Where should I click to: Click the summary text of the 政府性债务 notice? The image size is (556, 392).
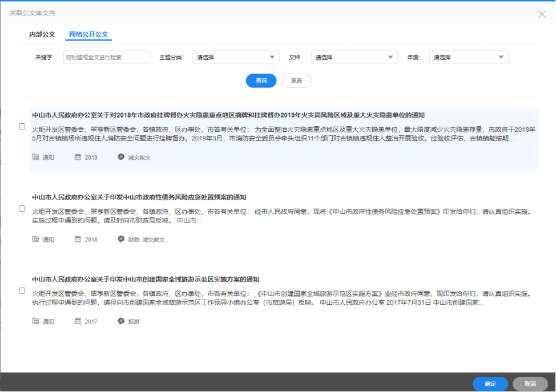(x=282, y=216)
